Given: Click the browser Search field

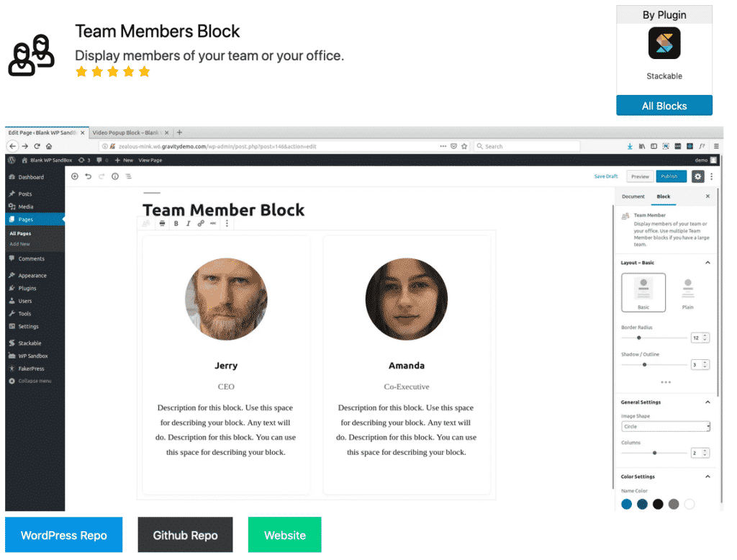Looking at the screenshot, I should (x=529, y=146).
